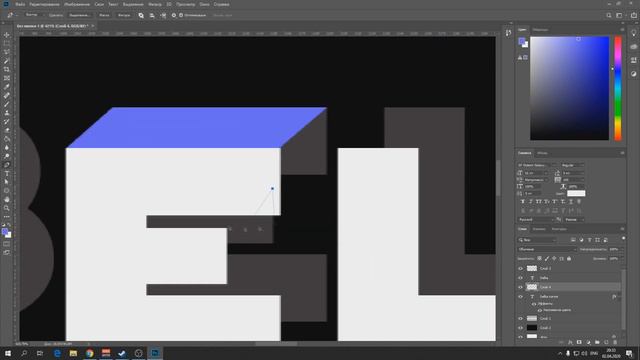
Task: Open the language dropdown in Character panel
Action: (536, 220)
